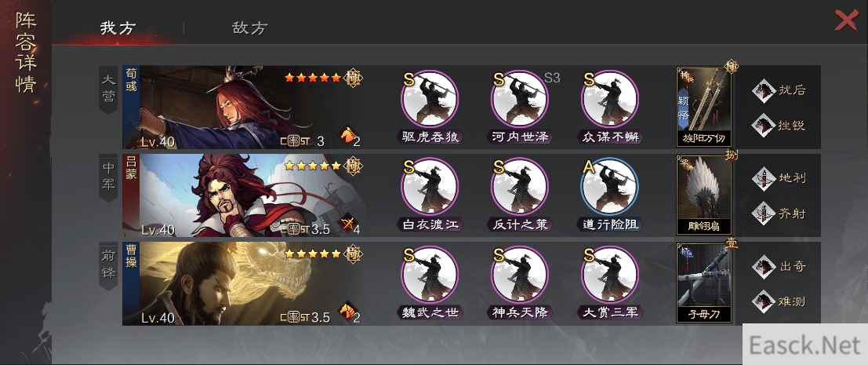
Task: Inspect the 魏武之世 skill icon
Action: (x=429, y=275)
